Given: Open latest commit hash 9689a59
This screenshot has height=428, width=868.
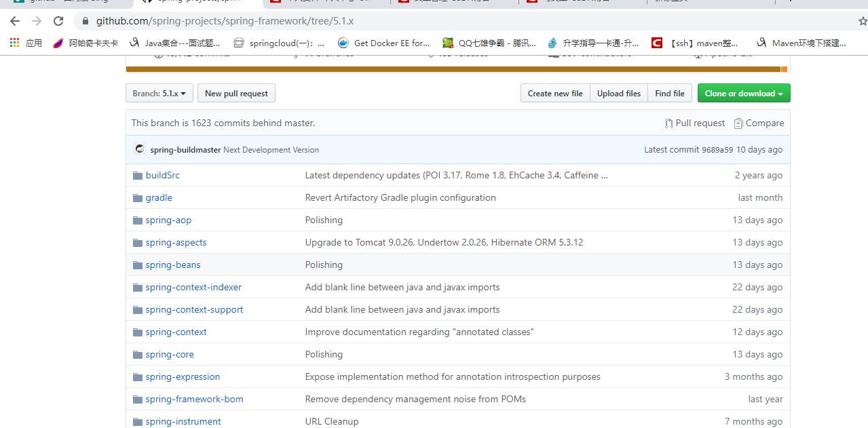Looking at the screenshot, I should point(717,150).
